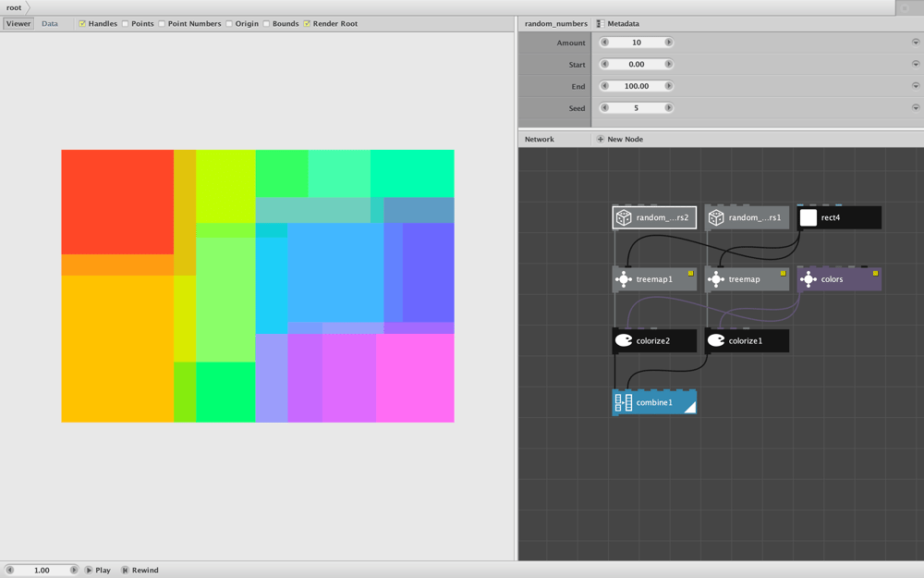Click the Play triangle icon
Image resolution: width=924 pixels, height=578 pixels.
tap(89, 570)
